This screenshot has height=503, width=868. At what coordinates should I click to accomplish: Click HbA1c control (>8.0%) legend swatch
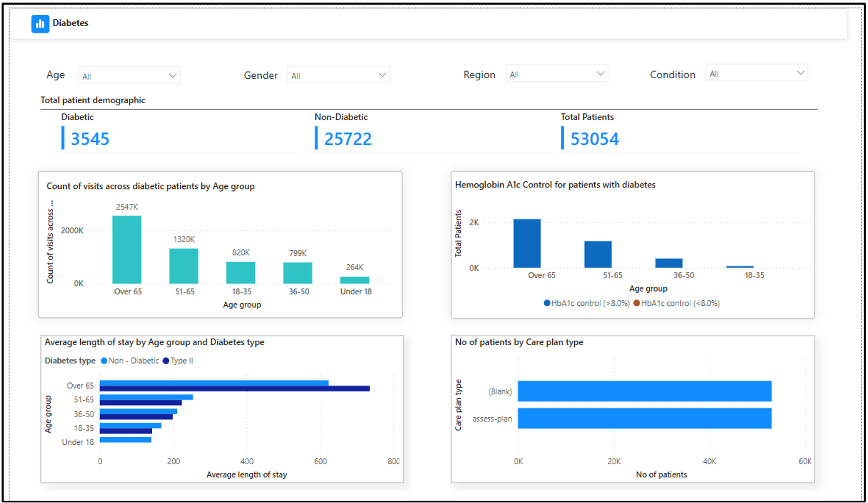(547, 303)
